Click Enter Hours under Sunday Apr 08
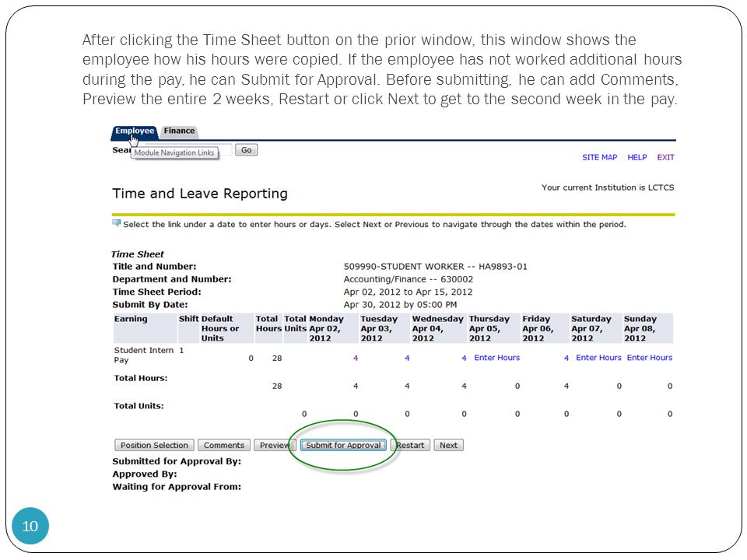This screenshot has width=747, height=560. point(649,358)
